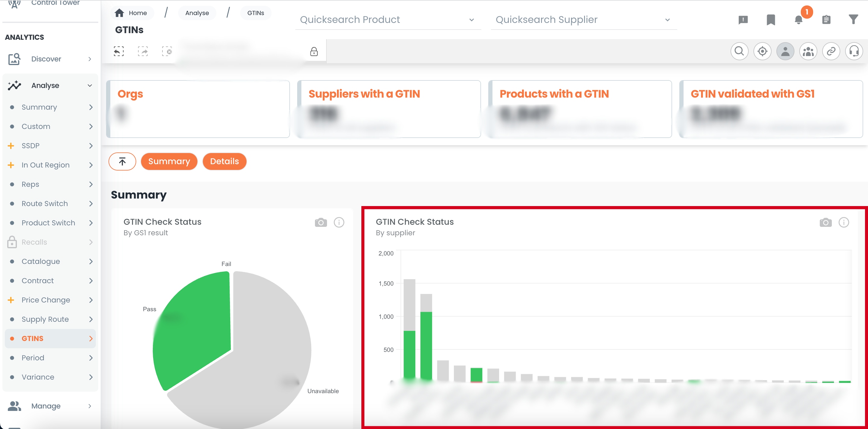Open the feedback alert message icon
Screen dimensions: 868x429
[743, 20]
